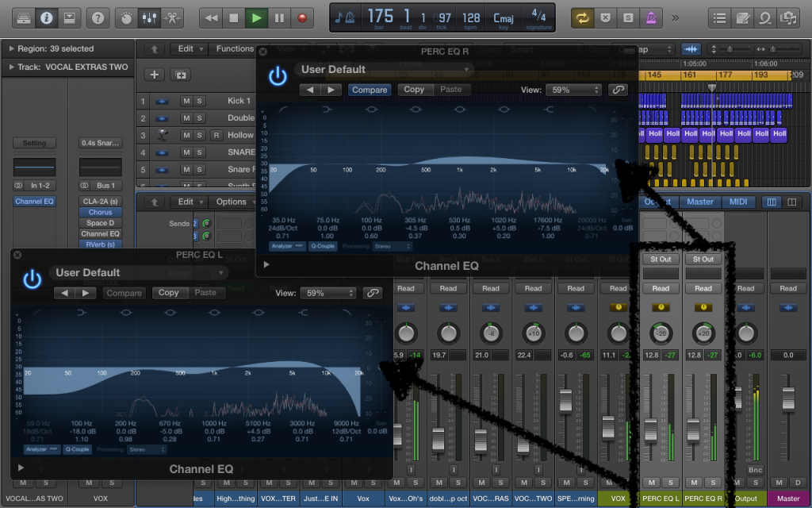Bypass PERC EQ L with power button

(x=32, y=279)
